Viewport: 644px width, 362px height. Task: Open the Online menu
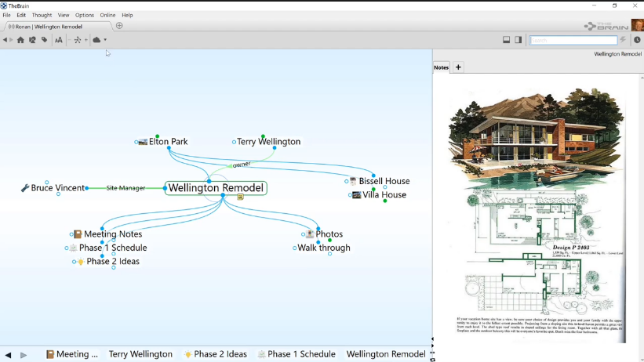pos(107,15)
